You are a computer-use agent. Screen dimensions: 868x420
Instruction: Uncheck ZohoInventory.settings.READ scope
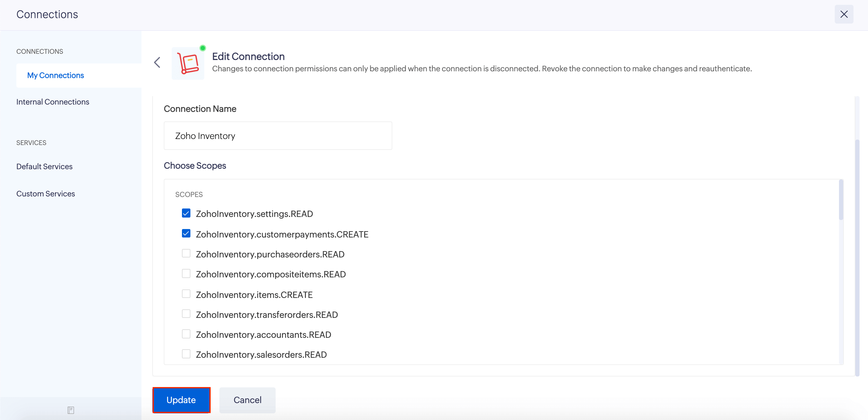point(186,213)
